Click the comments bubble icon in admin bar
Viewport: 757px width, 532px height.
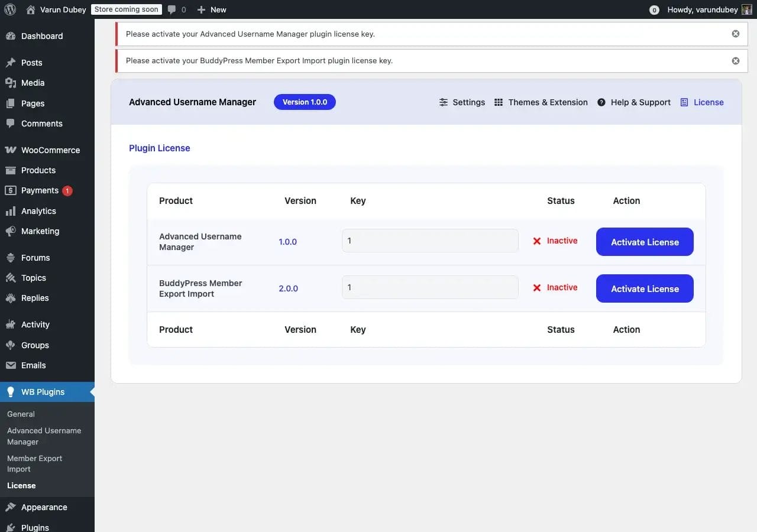click(172, 9)
